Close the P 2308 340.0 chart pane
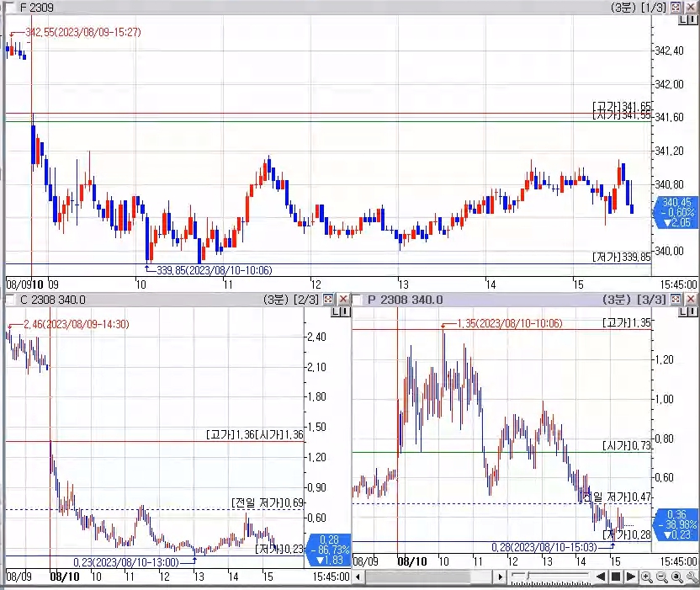700x590 pixels. pos(691,299)
